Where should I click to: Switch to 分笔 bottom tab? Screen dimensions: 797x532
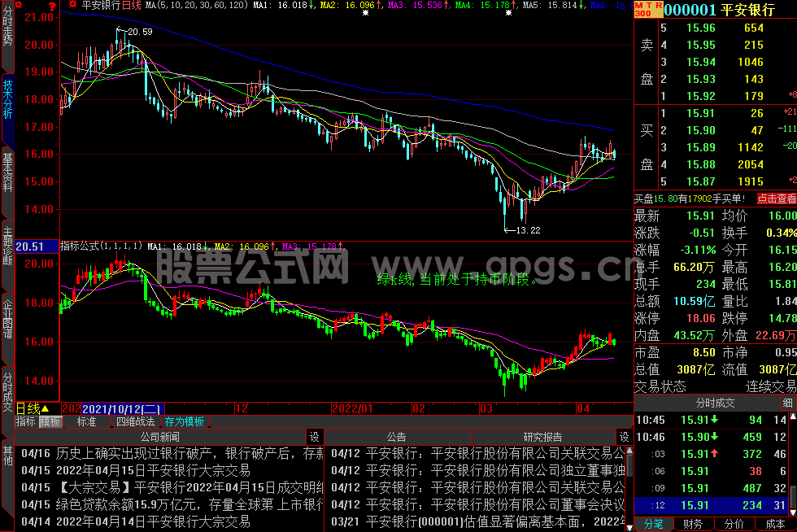(x=654, y=525)
